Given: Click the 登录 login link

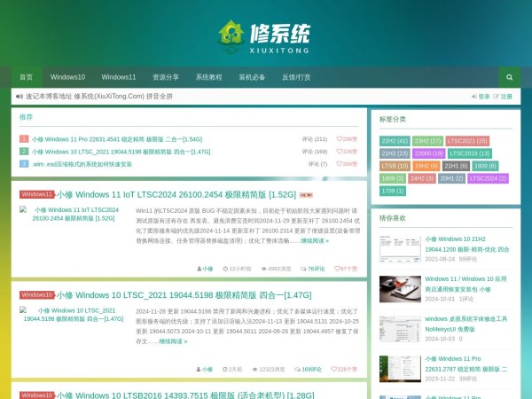Looking at the screenshot, I should click(481, 97).
